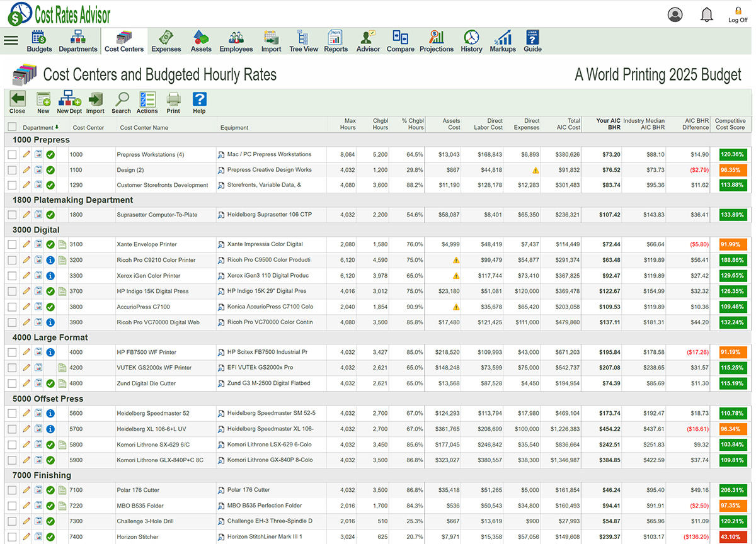Open Markups
The width and height of the screenshot is (756, 544).
503,42
